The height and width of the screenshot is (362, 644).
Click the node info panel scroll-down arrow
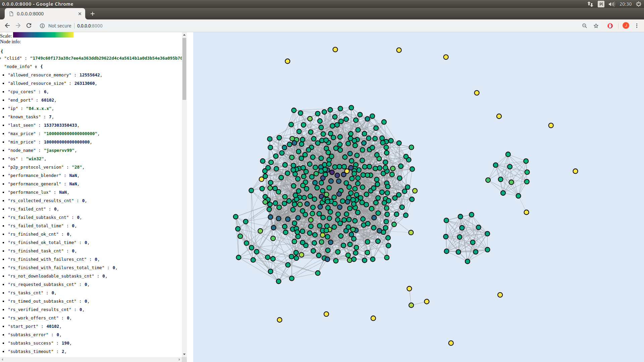click(184, 354)
